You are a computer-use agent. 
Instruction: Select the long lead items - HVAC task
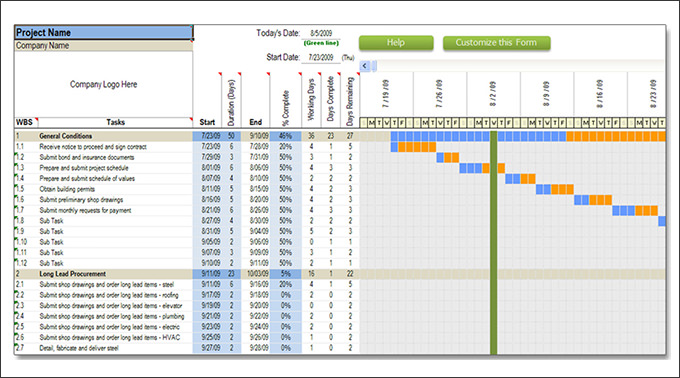click(x=109, y=338)
